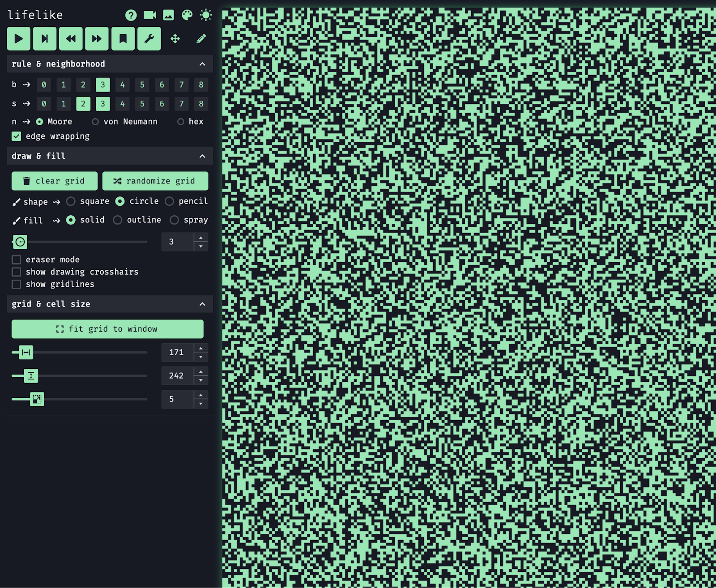716x588 pixels.
Task: Open the color palette icon
Action: pos(187,15)
